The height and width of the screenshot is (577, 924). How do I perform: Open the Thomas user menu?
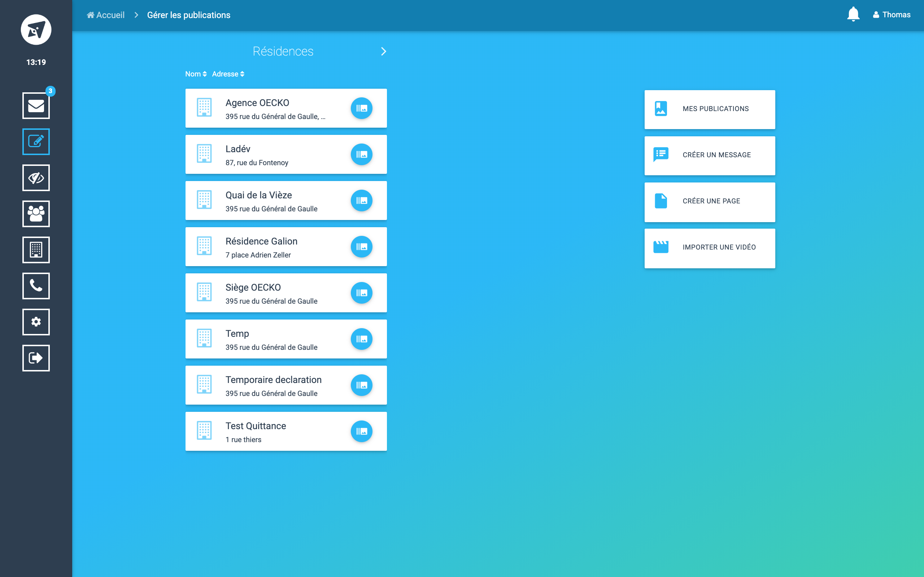[x=892, y=15]
